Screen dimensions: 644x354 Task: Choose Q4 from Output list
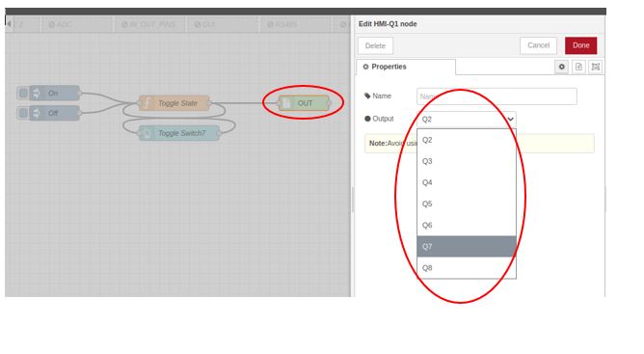click(x=467, y=182)
